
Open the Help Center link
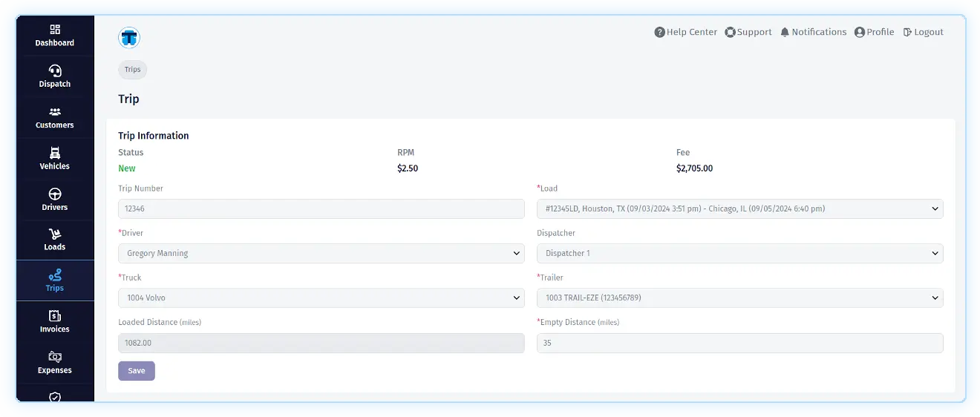pos(685,33)
